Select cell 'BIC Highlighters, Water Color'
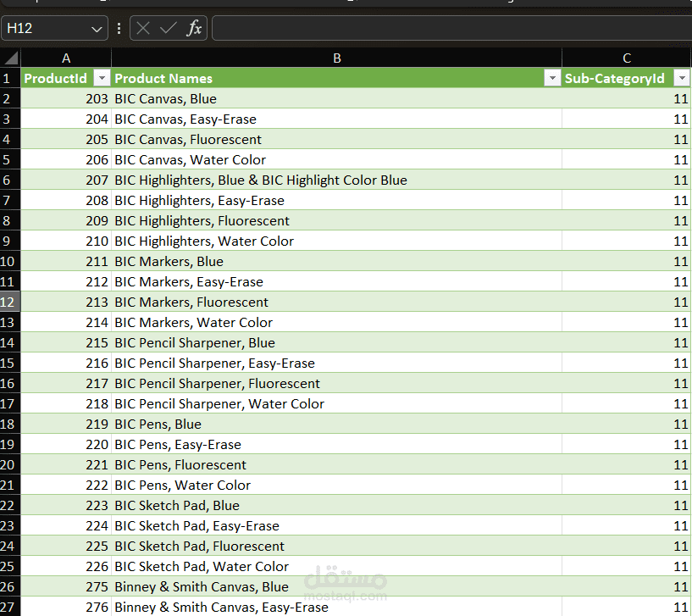Screen dimensions: 692x616 coord(337,241)
